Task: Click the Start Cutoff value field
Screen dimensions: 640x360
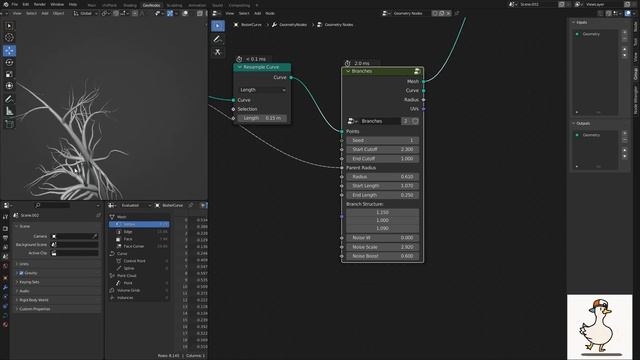Action: (x=382, y=149)
